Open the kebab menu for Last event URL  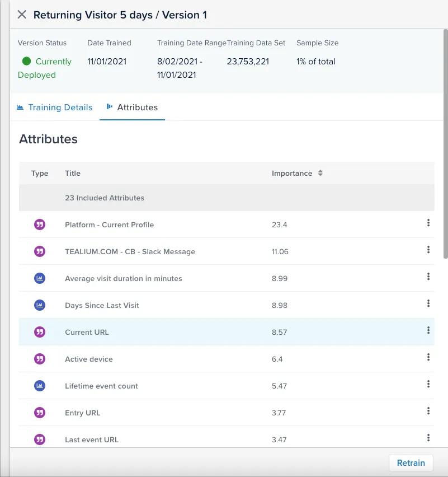428,438
